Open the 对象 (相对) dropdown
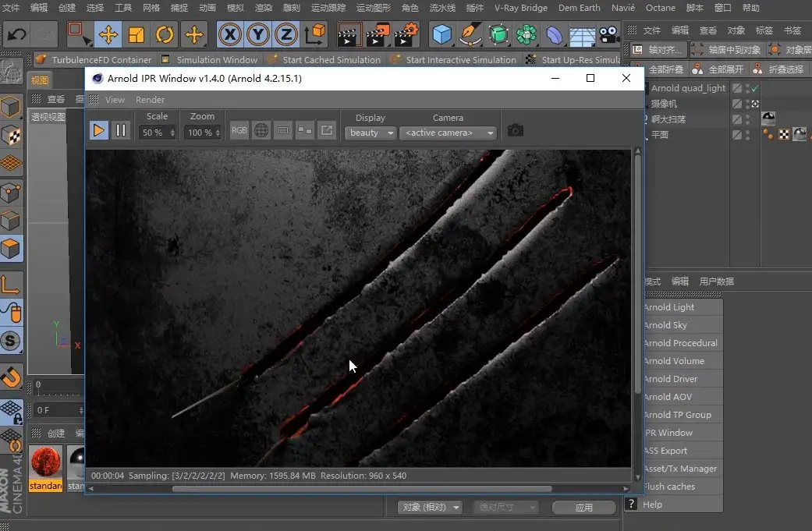The image size is (812, 531). [x=430, y=507]
